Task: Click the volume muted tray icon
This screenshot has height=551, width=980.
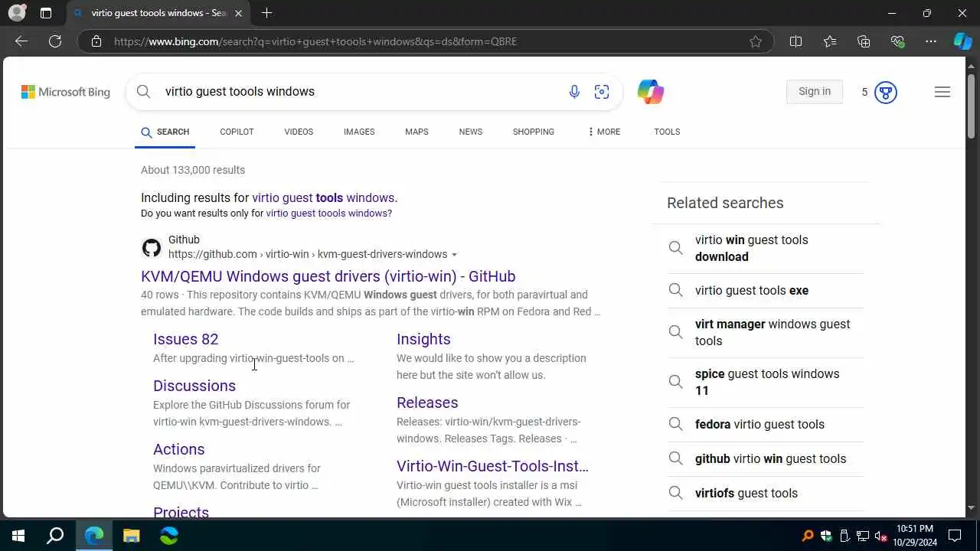Action: [880, 536]
